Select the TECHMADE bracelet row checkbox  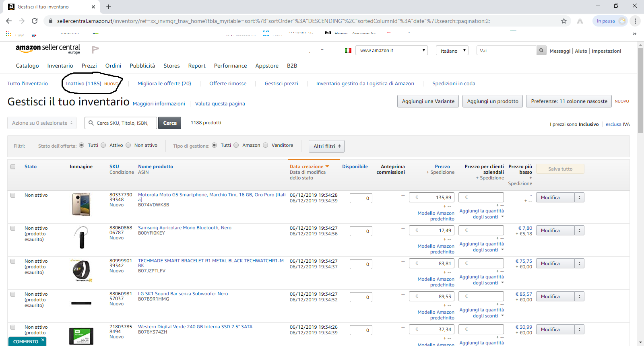point(13,261)
